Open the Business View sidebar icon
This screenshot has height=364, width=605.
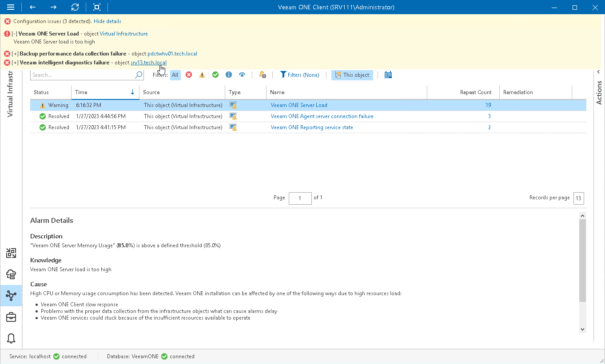coord(11,253)
